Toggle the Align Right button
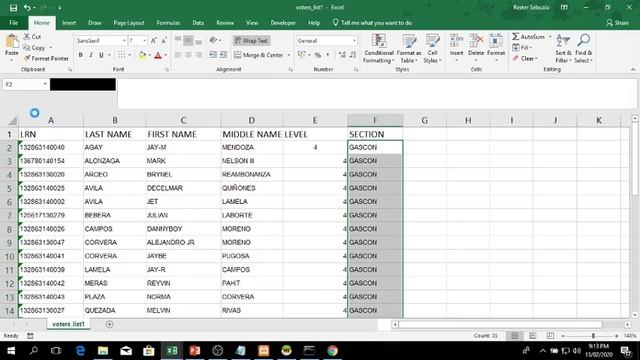 (x=199, y=55)
